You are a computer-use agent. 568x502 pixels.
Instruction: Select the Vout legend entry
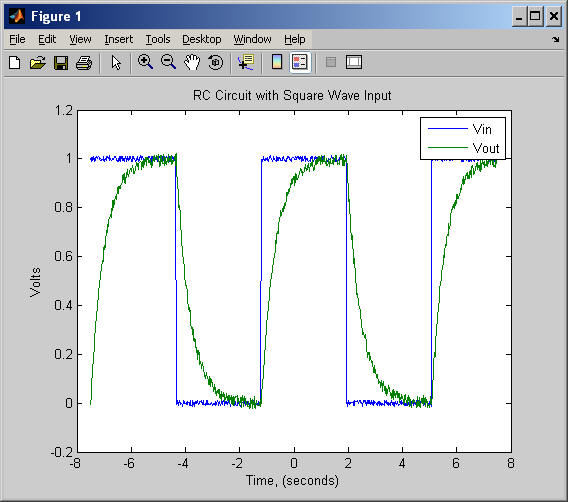[x=486, y=148]
